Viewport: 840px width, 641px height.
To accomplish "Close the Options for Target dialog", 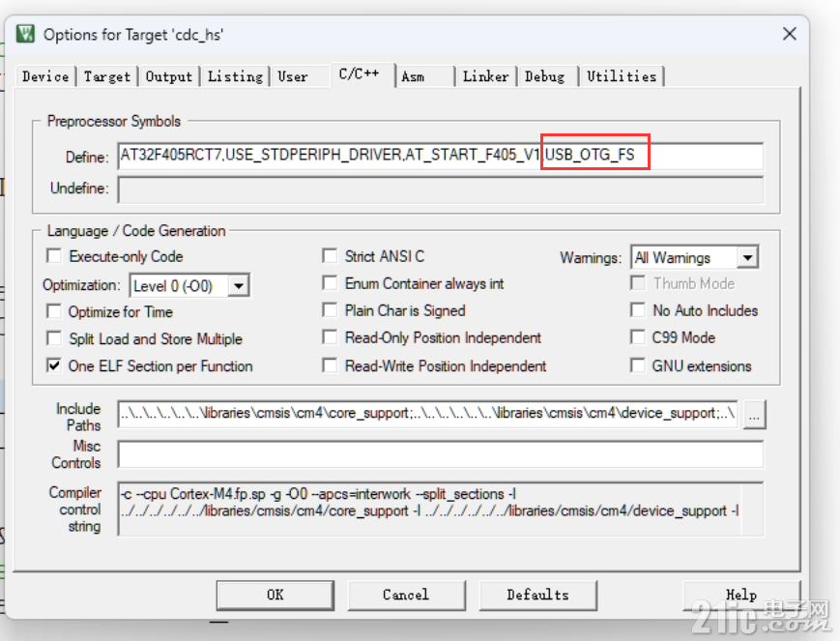I will (789, 34).
